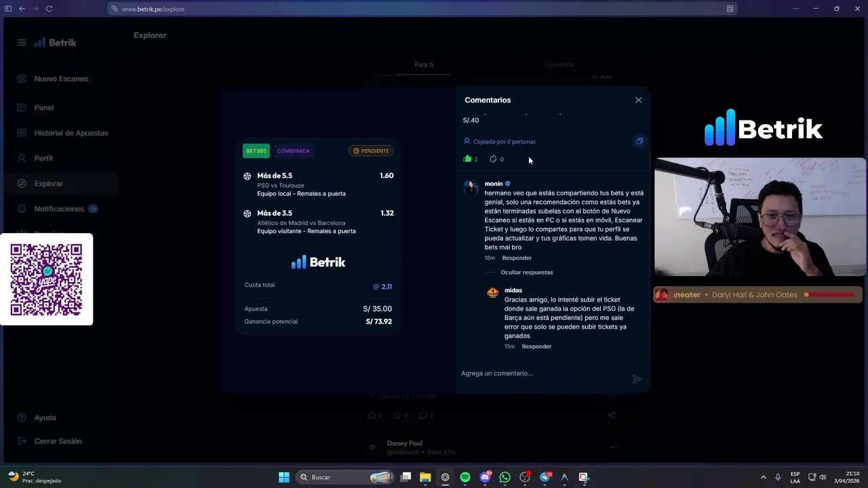Click 'Copiada por 0 personas' text
The height and width of the screenshot is (488, 868).
coord(505,142)
